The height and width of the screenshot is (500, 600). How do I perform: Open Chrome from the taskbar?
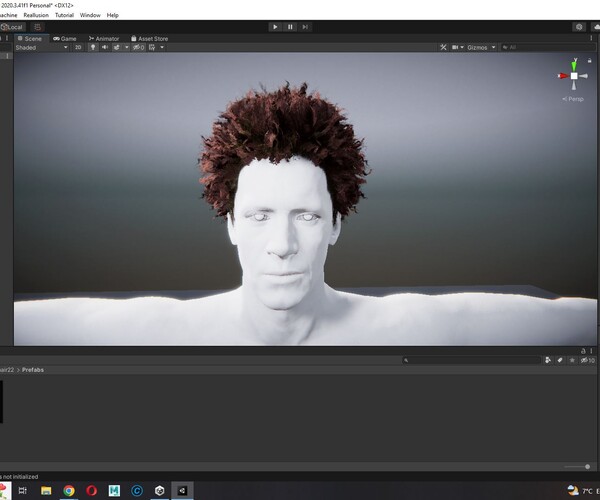click(x=69, y=491)
